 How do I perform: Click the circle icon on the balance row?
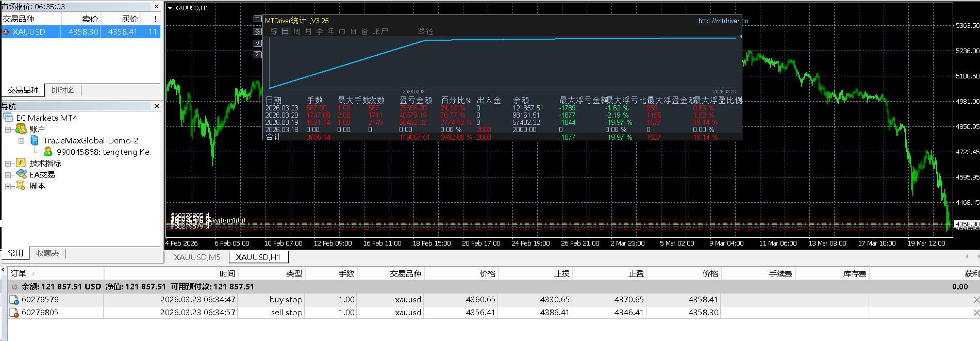(x=14, y=287)
